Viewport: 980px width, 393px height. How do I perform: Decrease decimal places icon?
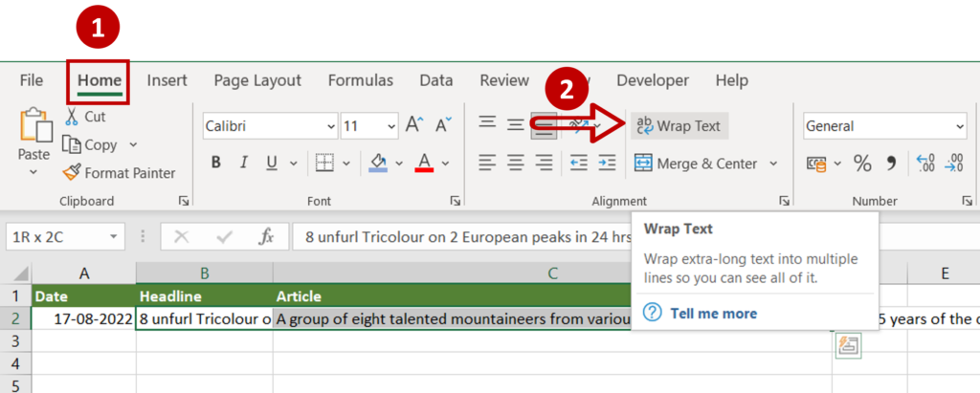pyautogui.click(x=954, y=164)
